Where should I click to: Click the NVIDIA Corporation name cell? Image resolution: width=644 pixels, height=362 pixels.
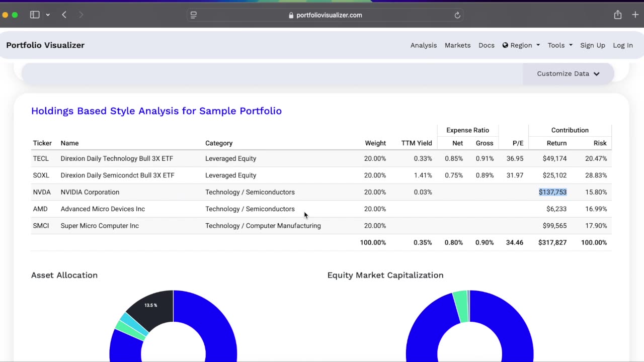[90, 192]
